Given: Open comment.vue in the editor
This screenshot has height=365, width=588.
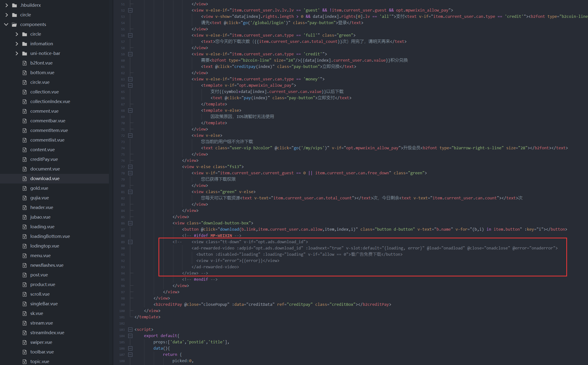Looking at the screenshot, I should coord(44,111).
